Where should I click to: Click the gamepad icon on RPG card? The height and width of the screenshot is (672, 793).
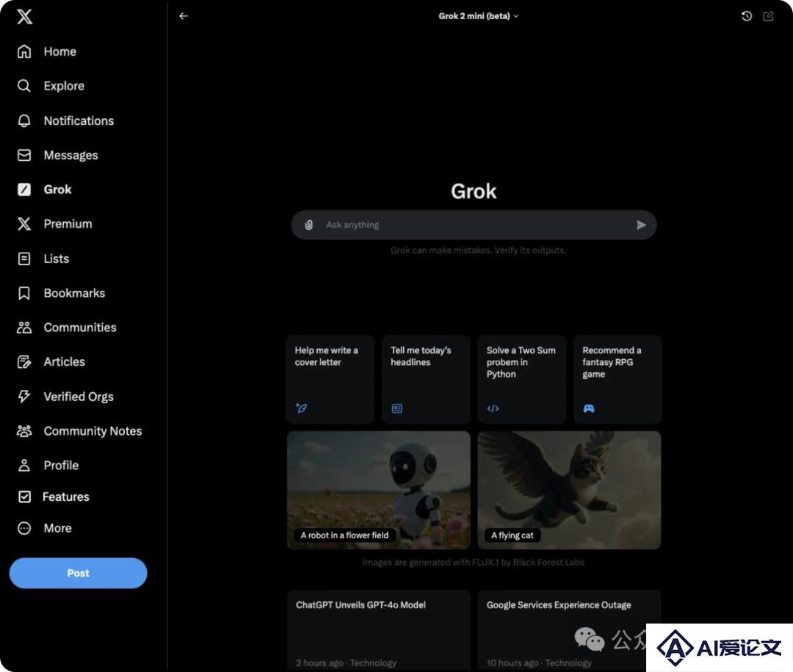coord(589,408)
